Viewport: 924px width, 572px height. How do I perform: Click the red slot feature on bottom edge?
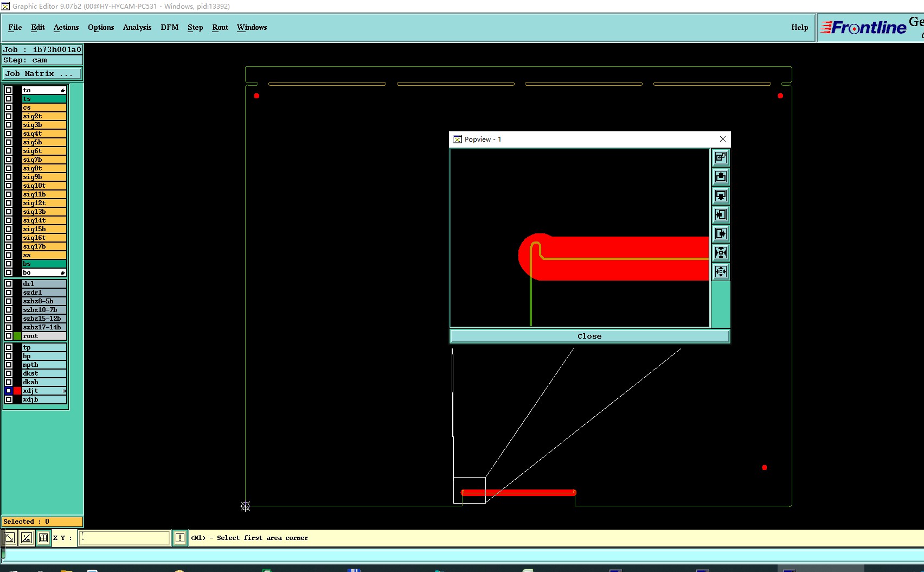click(518, 493)
